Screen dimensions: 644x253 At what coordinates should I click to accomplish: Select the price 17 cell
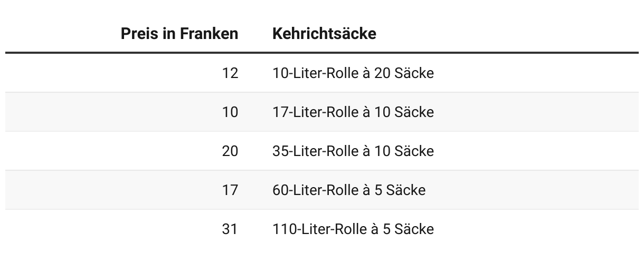[x=230, y=190]
